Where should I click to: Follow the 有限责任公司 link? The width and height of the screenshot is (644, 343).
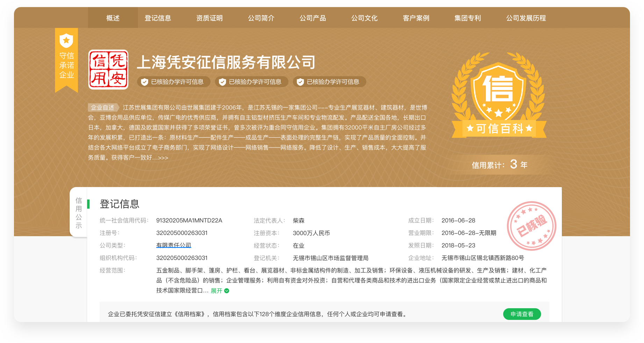point(173,245)
